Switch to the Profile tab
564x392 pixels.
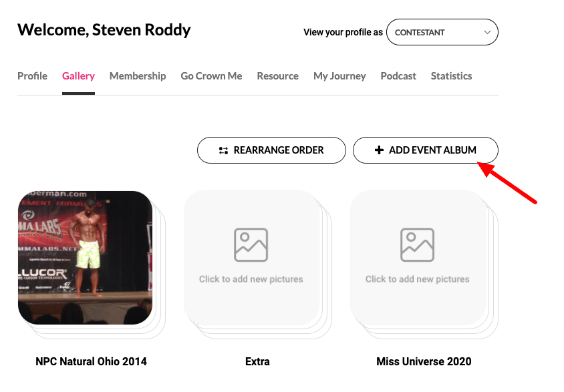(x=32, y=76)
